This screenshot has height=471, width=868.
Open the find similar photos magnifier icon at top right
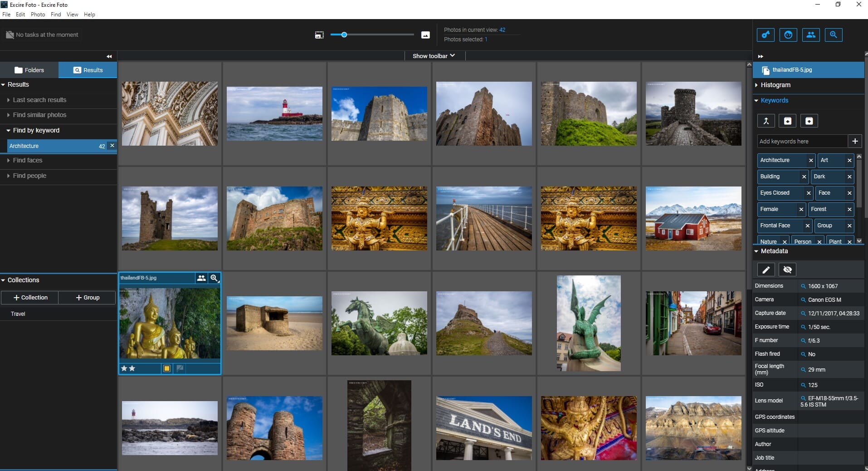834,35
